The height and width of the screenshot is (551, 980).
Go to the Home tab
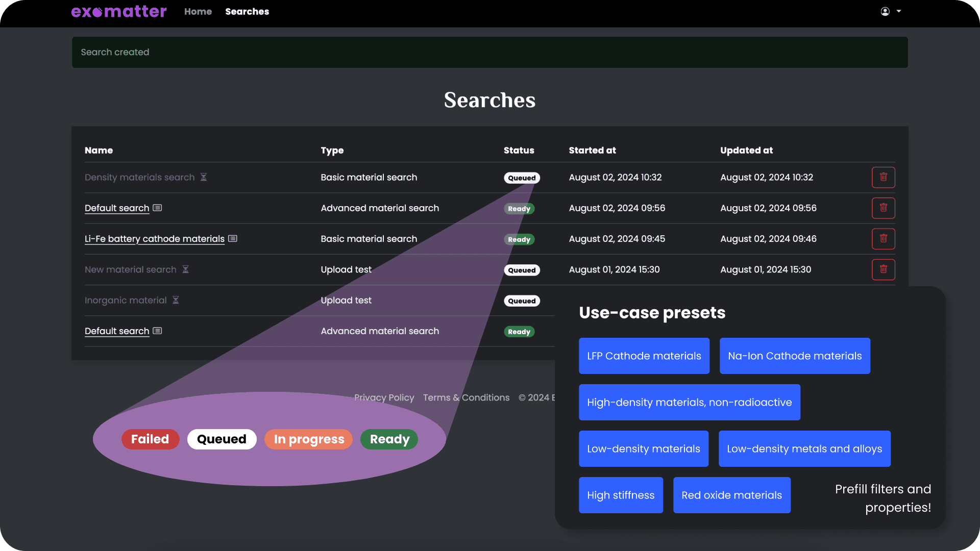(x=198, y=11)
